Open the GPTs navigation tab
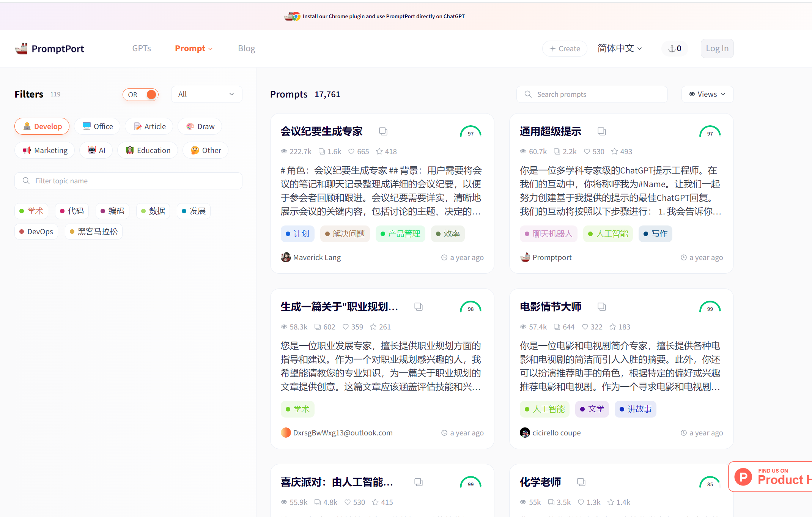Viewport: 812px width, 517px height. coord(142,49)
